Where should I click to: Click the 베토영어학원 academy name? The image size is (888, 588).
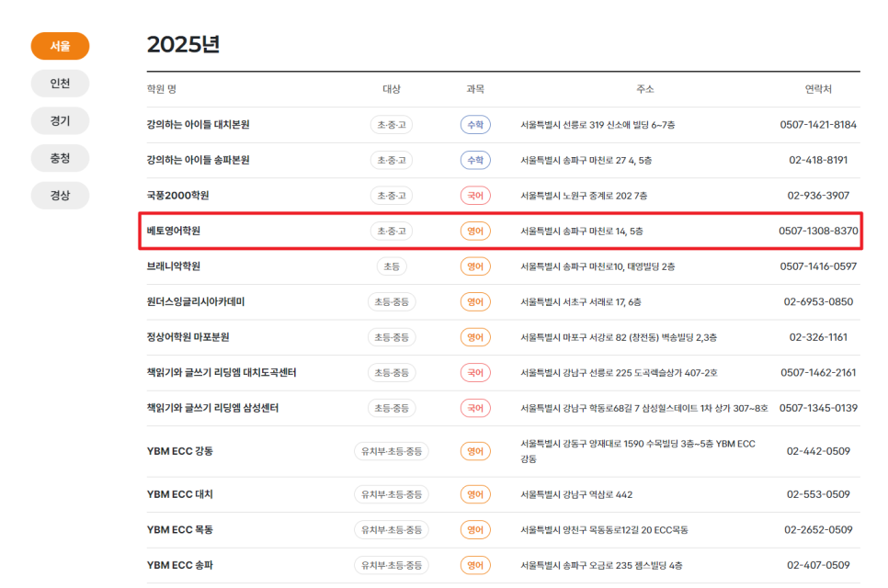coord(174,231)
